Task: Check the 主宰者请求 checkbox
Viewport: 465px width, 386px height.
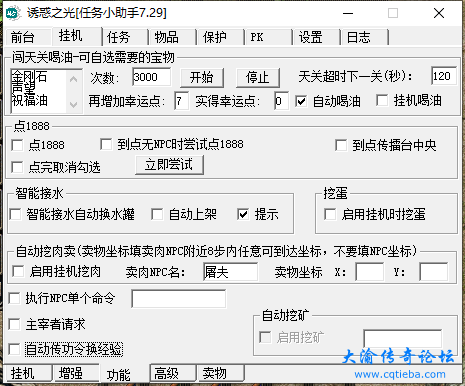Action: point(14,324)
